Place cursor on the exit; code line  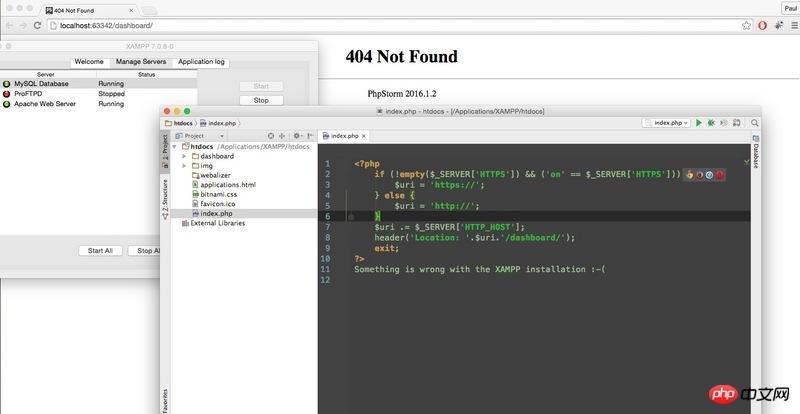point(386,248)
